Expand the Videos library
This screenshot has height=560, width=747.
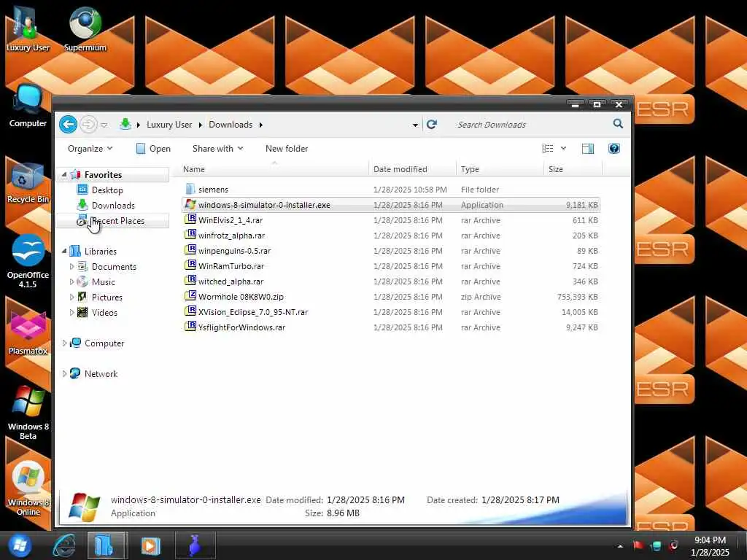coord(71,312)
